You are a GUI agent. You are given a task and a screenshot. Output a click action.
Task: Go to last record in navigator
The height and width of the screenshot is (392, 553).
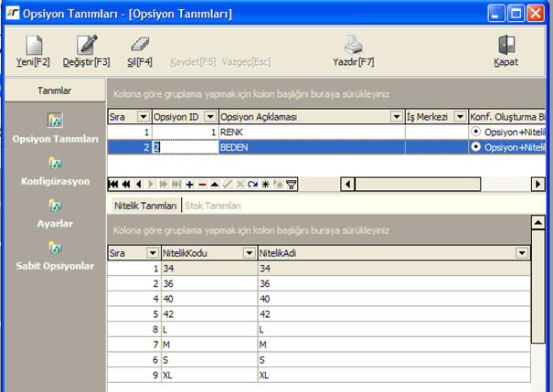tap(176, 184)
